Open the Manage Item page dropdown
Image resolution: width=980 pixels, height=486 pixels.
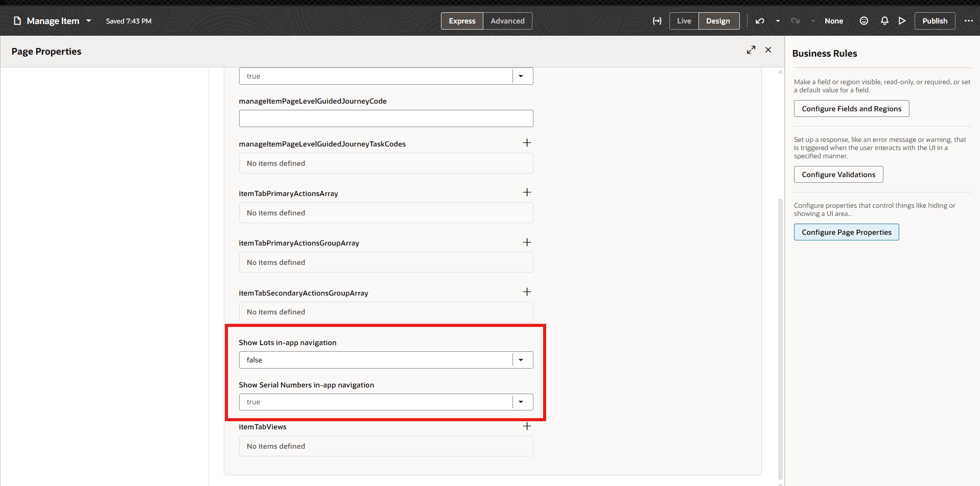pyautogui.click(x=89, y=21)
